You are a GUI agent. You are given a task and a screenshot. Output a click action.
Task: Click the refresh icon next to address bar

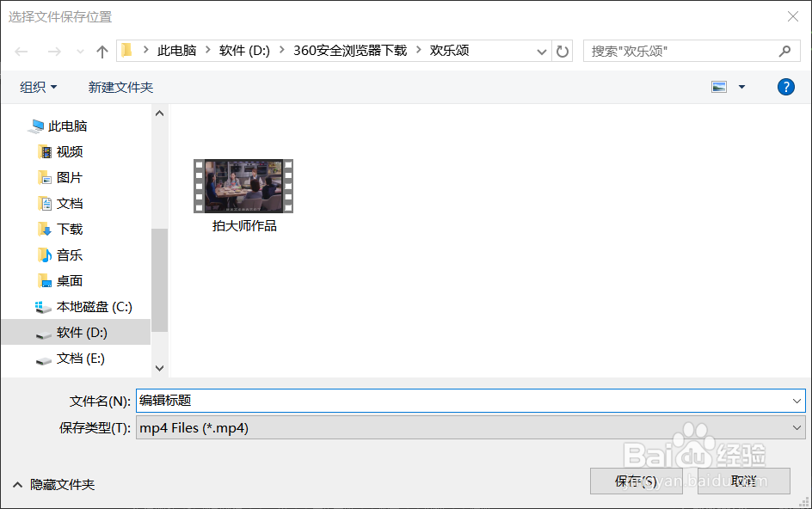(563, 51)
